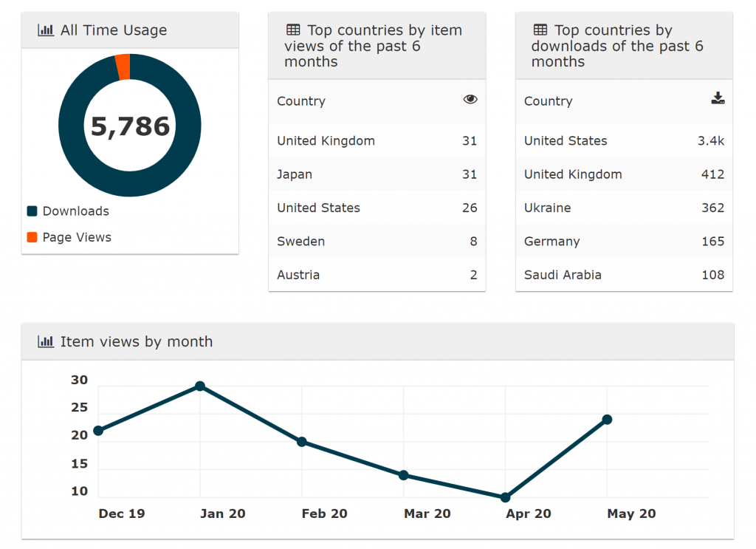Viewport: 756px width, 549px height.
Task: Click the eye icon in views column header
Action: [470, 100]
